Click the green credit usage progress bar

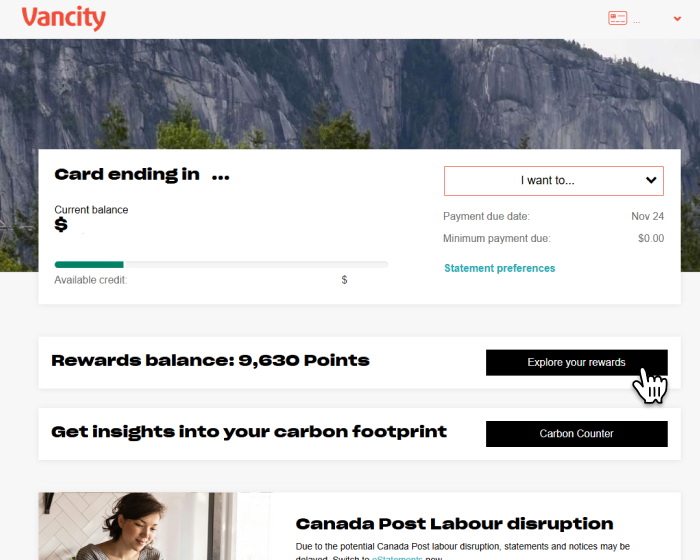[x=90, y=264]
